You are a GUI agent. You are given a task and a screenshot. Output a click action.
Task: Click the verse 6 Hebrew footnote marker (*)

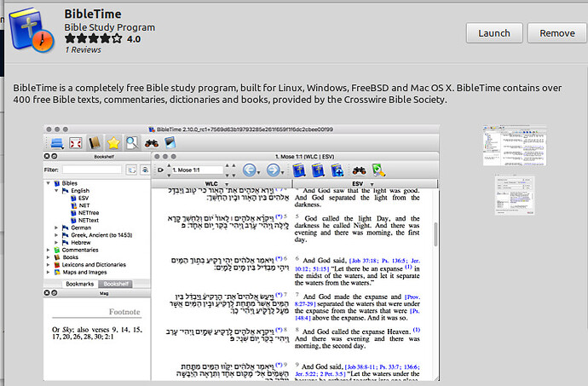279,258
